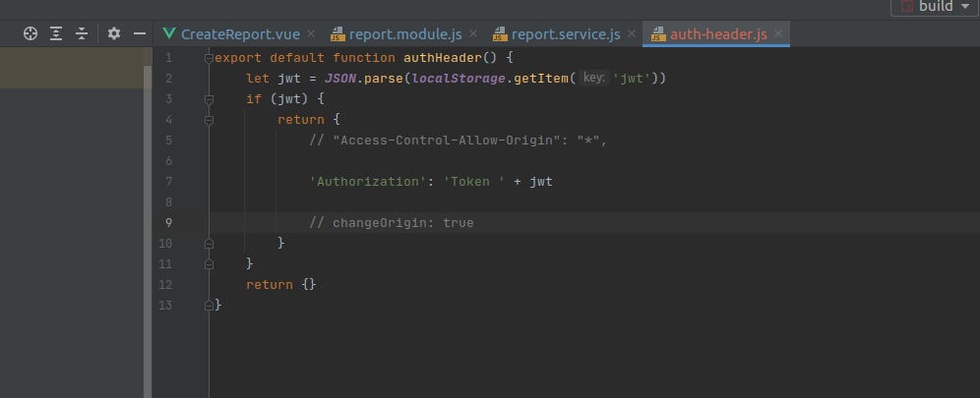Click line number 9 in the gutter
Image resolution: width=980 pixels, height=398 pixels.
click(169, 223)
